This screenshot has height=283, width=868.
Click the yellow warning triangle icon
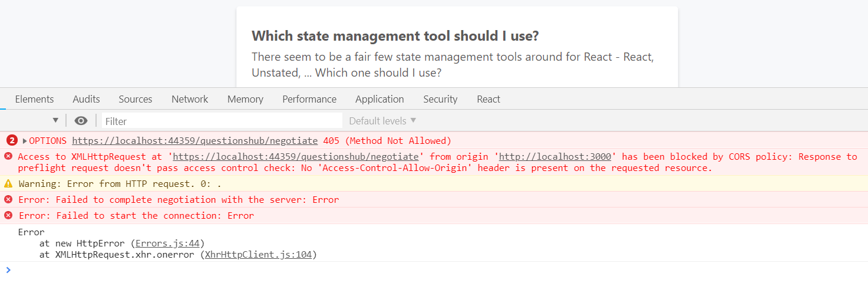tap(8, 183)
